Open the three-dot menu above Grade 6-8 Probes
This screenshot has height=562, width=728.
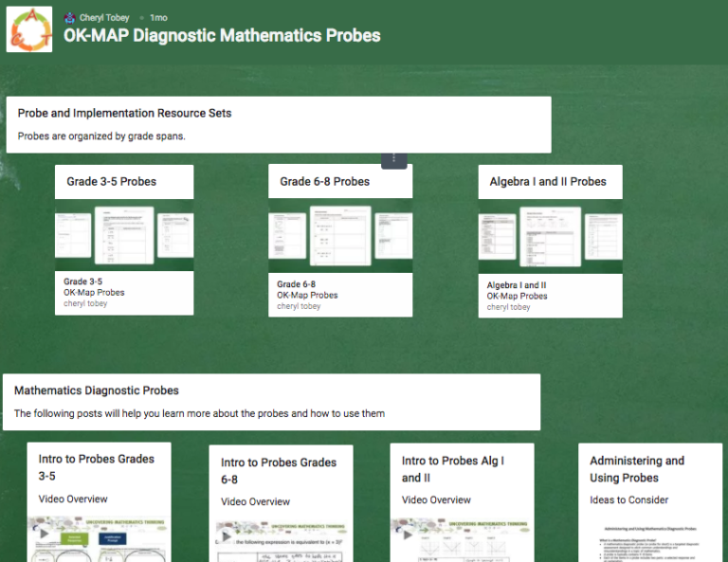[393, 158]
